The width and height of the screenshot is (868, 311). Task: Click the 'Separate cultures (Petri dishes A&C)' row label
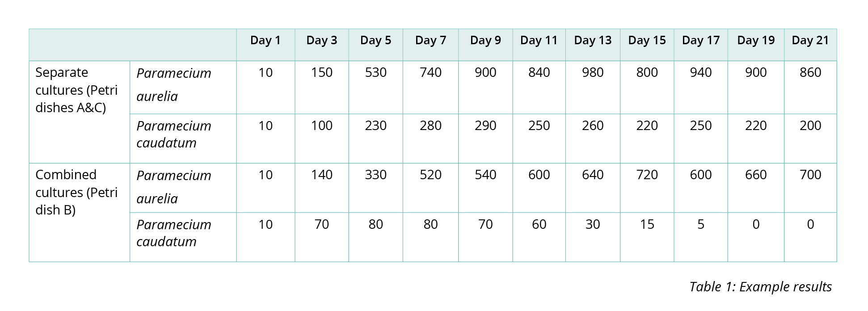click(76, 90)
